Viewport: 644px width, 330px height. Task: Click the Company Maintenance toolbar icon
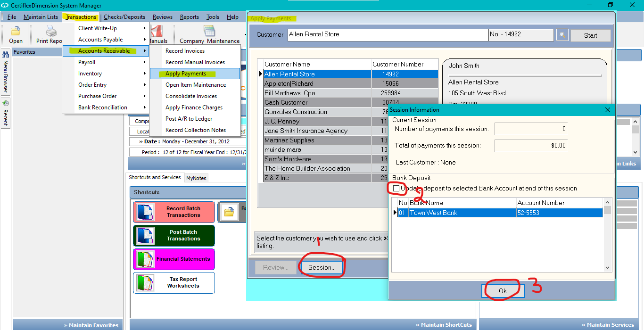(x=209, y=31)
